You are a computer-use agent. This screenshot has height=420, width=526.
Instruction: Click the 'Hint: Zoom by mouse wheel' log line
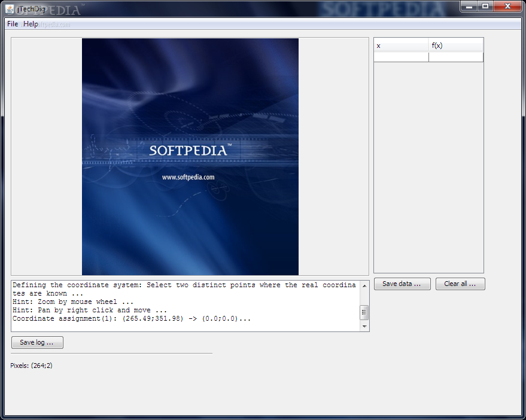[x=73, y=302]
